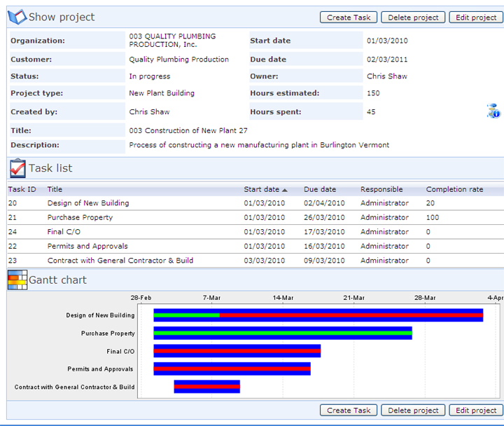
Task: Click the 28-Feb date marker on Gantt axis
Action: [x=141, y=298]
